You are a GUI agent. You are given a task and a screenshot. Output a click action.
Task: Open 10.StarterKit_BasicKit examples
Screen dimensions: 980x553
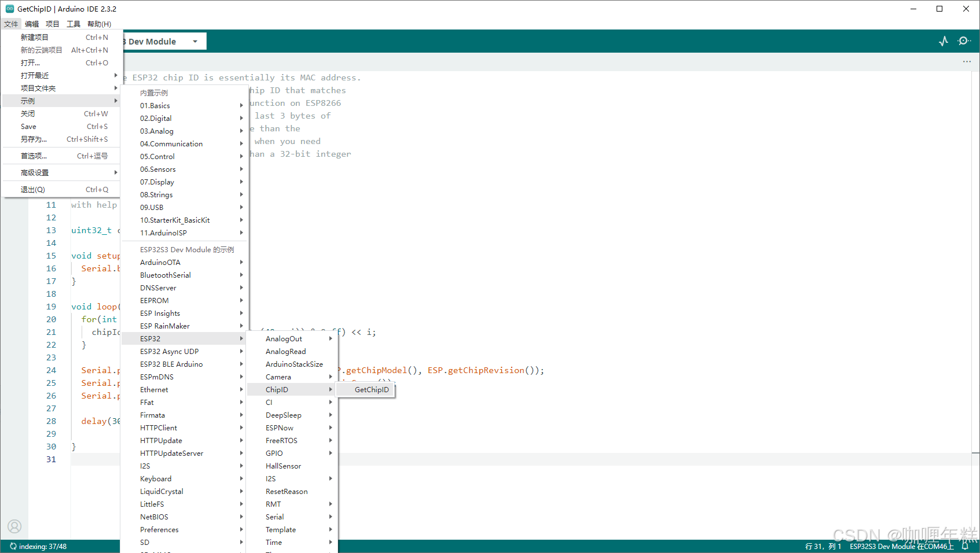(x=184, y=220)
